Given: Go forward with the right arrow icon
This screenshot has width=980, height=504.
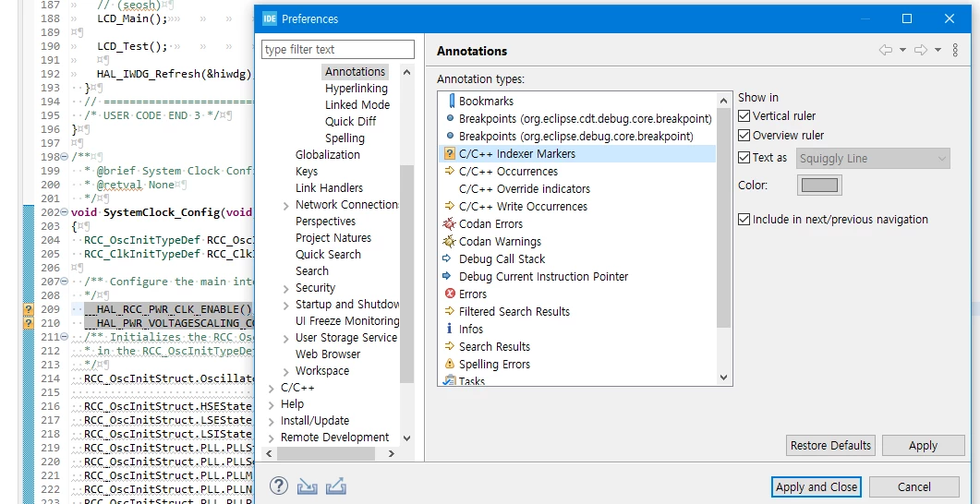Looking at the screenshot, I should click(x=921, y=51).
